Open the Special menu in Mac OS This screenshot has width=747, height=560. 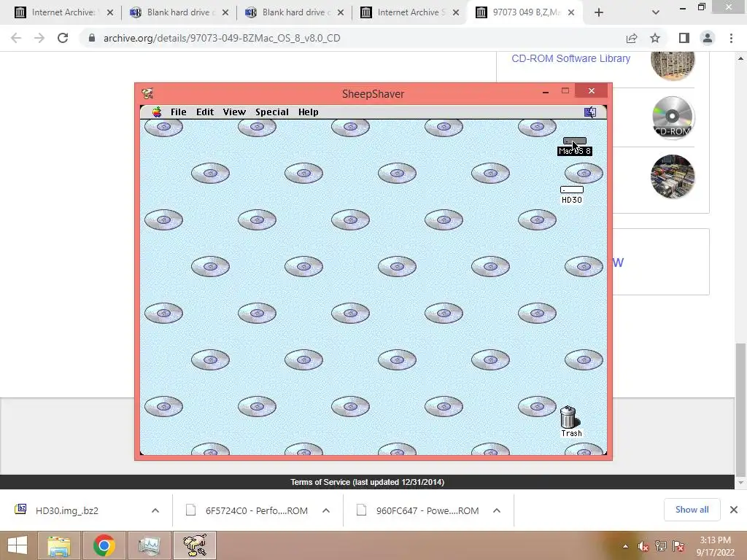pos(272,112)
